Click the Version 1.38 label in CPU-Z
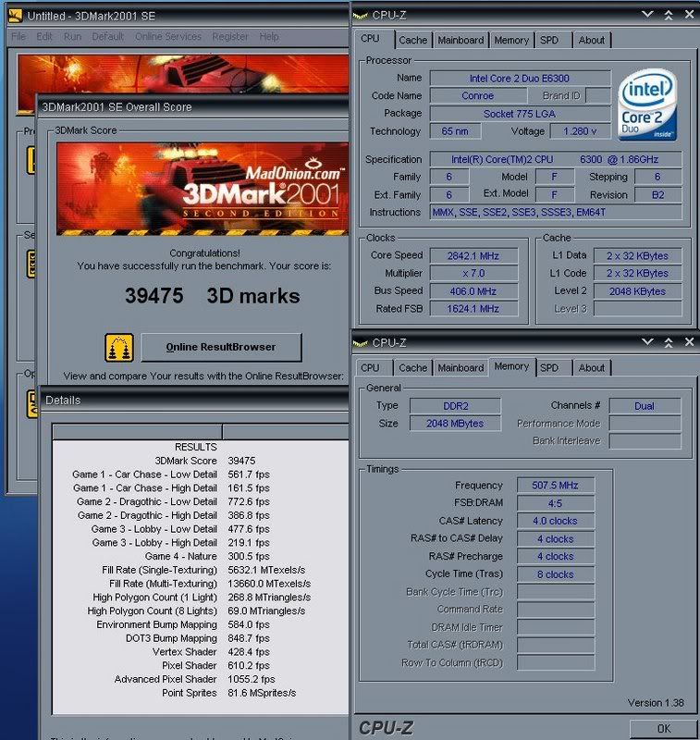Image resolution: width=700 pixels, height=740 pixels. (x=656, y=703)
